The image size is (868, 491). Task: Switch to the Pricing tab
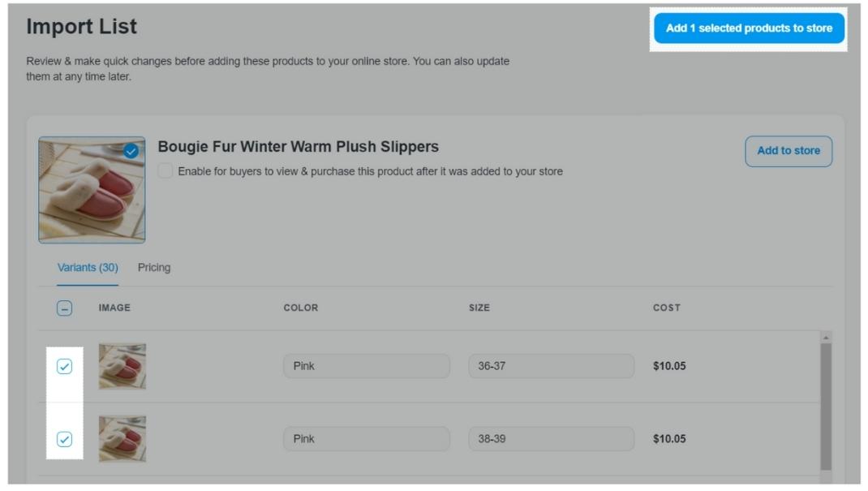[x=154, y=268]
